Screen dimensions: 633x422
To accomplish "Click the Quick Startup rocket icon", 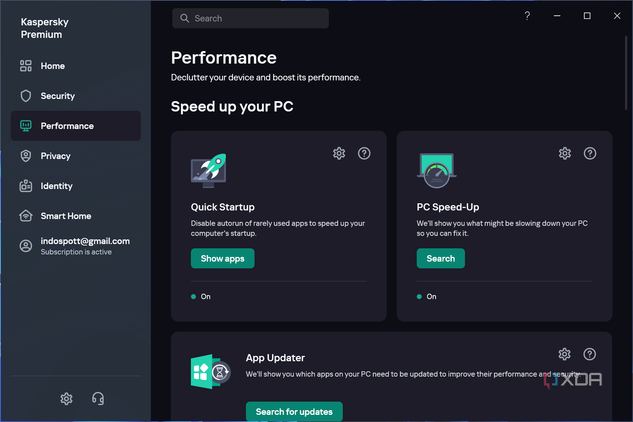I will (209, 170).
